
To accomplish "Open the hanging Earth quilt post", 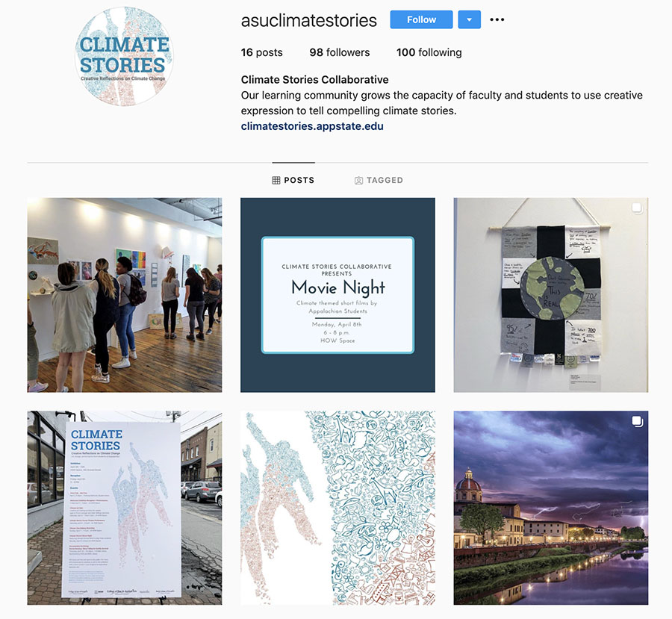I will [551, 295].
